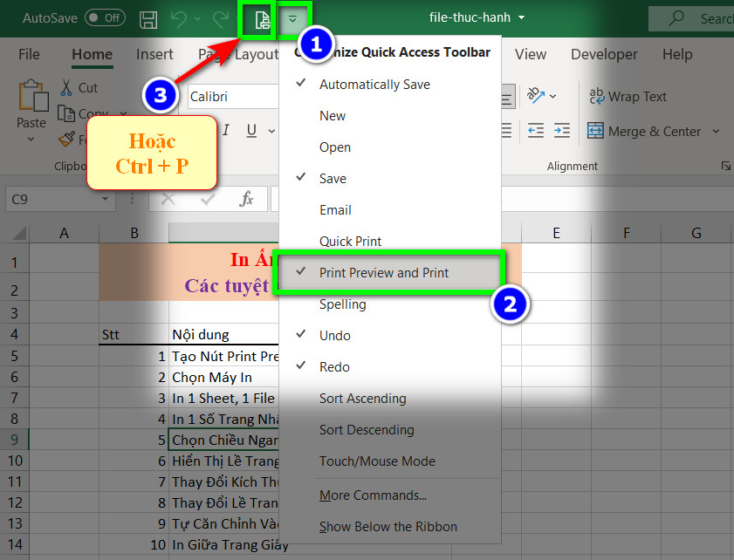The image size is (734, 560).
Task: Open the Name Box dropdown arrow
Action: pos(105,199)
